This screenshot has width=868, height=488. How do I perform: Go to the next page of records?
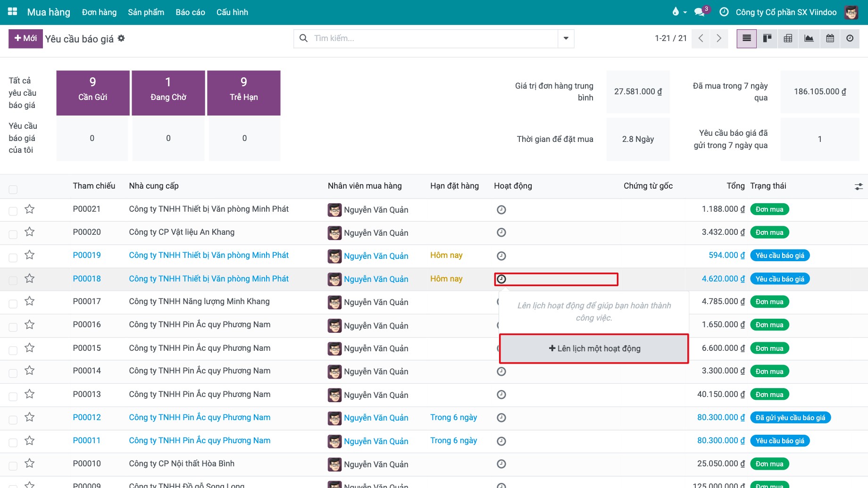coord(719,39)
